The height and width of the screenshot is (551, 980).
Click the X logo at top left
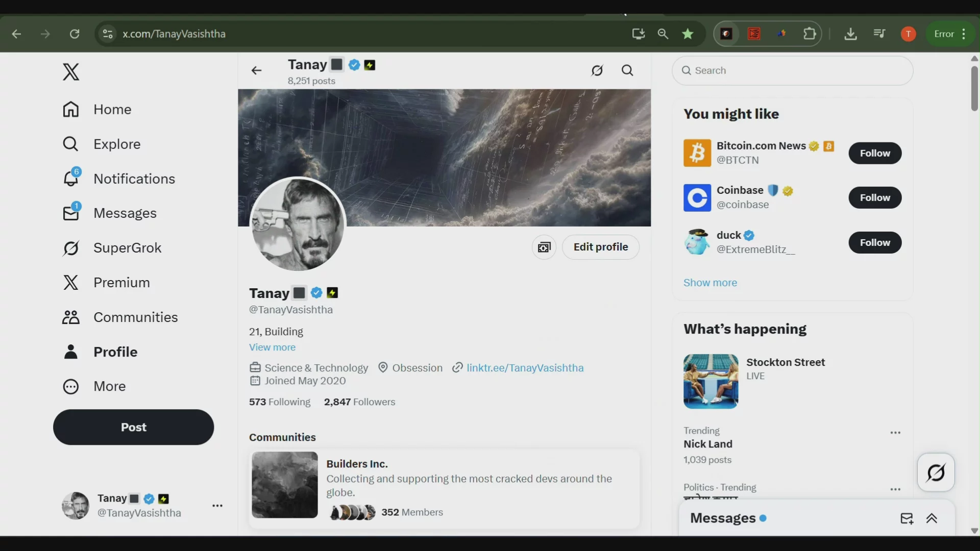click(x=71, y=71)
